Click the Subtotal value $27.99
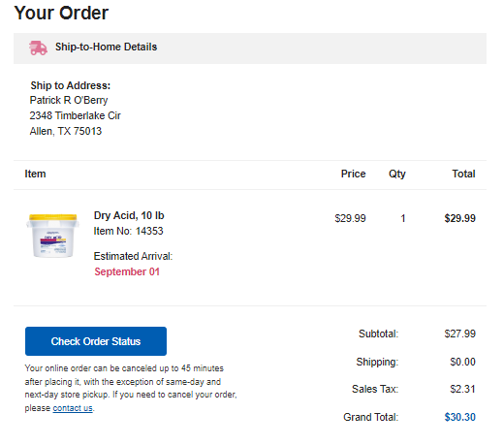Image resolution: width=504 pixels, height=445 pixels. coord(460,334)
